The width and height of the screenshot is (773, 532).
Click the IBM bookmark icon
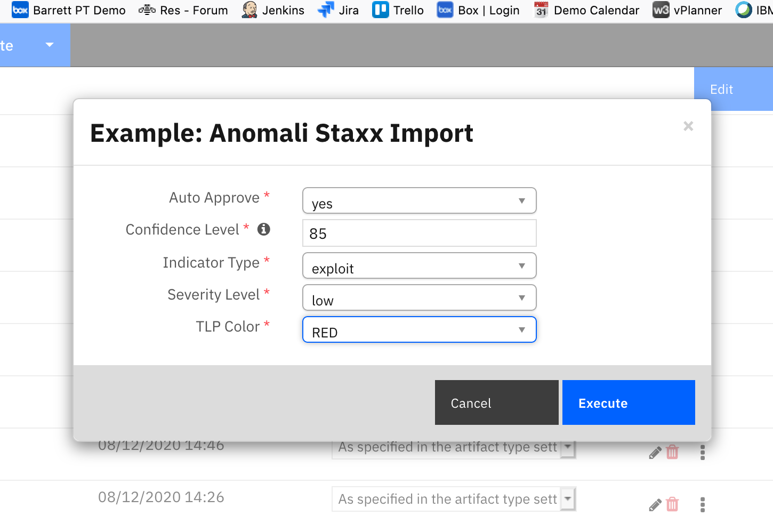(x=744, y=10)
